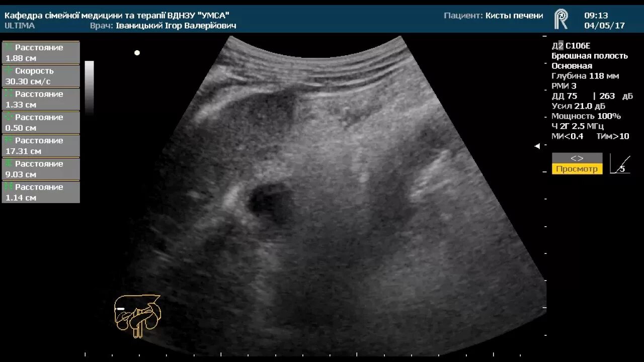Click the preset 'Брюшная полость'
This screenshot has height=362, width=644.
[590, 56]
